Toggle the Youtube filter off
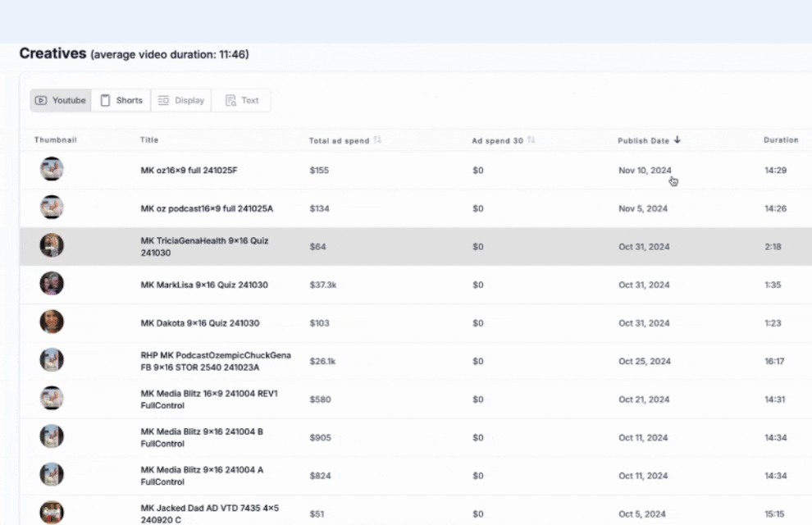812x525 pixels. tap(60, 100)
